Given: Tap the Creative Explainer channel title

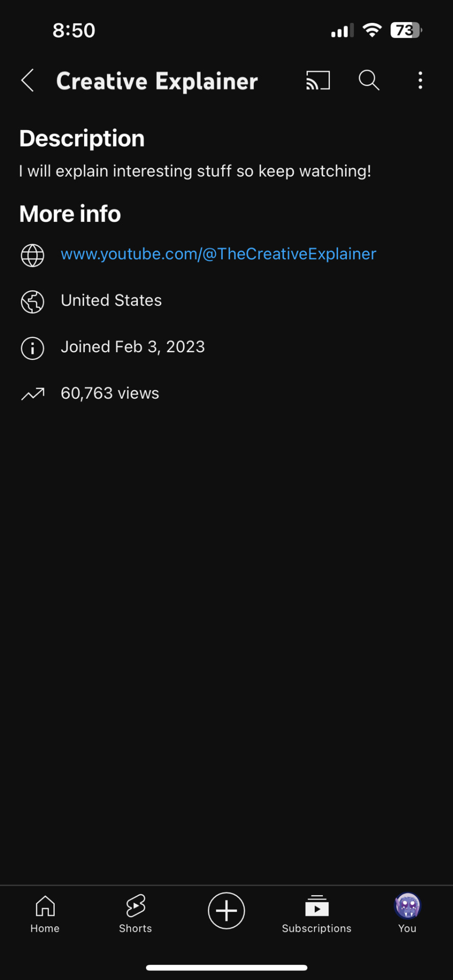Looking at the screenshot, I should (x=157, y=81).
